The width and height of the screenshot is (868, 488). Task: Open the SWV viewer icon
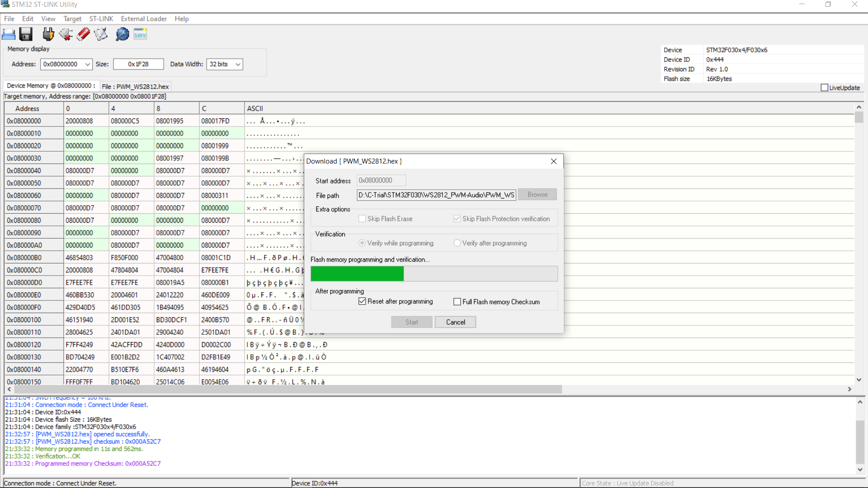(140, 34)
